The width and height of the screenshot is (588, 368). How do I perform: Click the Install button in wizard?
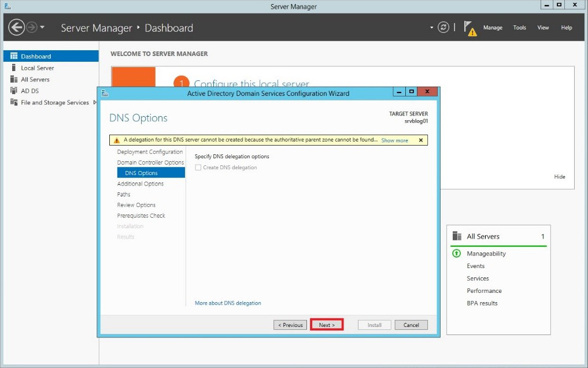[x=374, y=325]
